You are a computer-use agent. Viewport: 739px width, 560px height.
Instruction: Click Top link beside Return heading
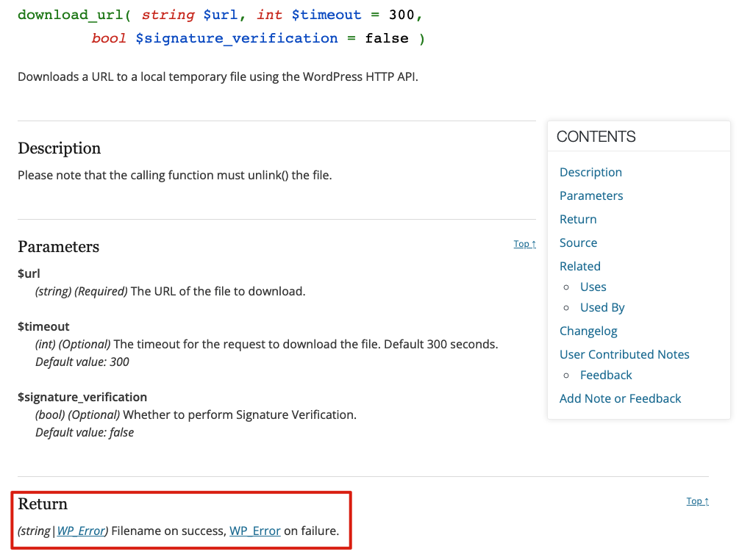click(x=697, y=501)
